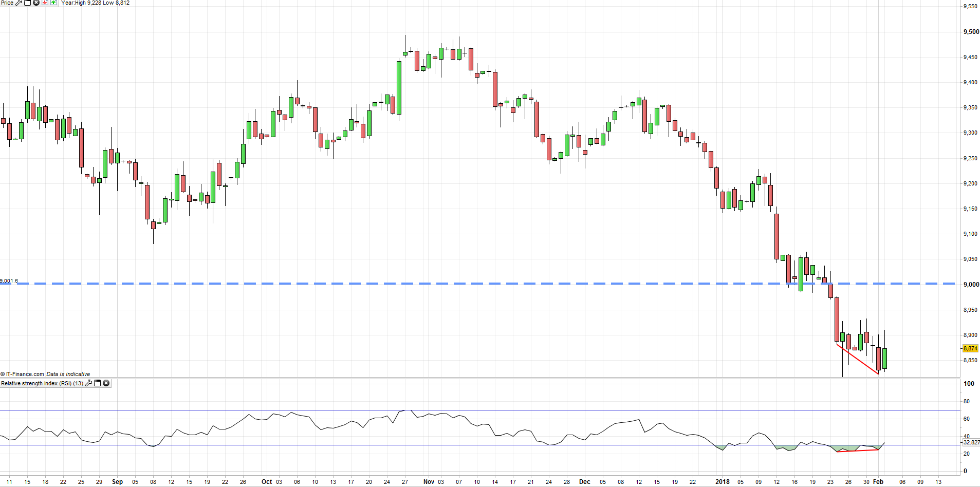The height and width of the screenshot is (487, 980).
Task: Click the red down-arrow icon in Price panel
Action: click(45, 3)
